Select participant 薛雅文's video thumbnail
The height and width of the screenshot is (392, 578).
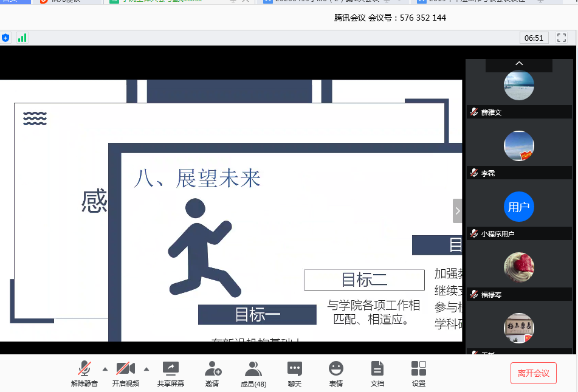(x=519, y=86)
